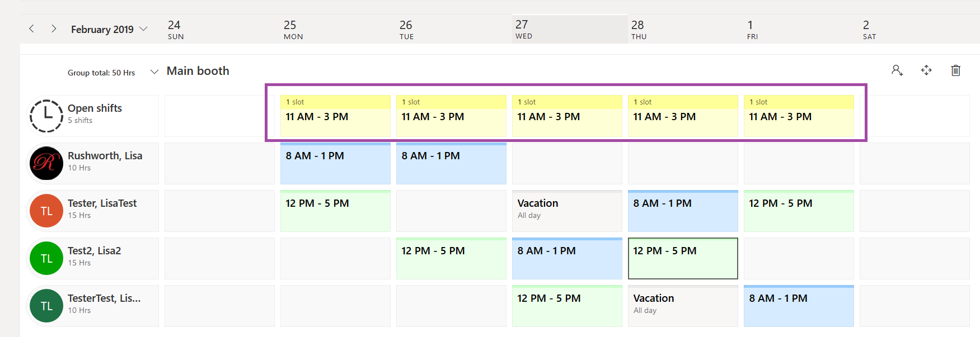Click Lisa Rushworth's profile avatar
The width and height of the screenshot is (980, 337).
(x=46, y=163)
